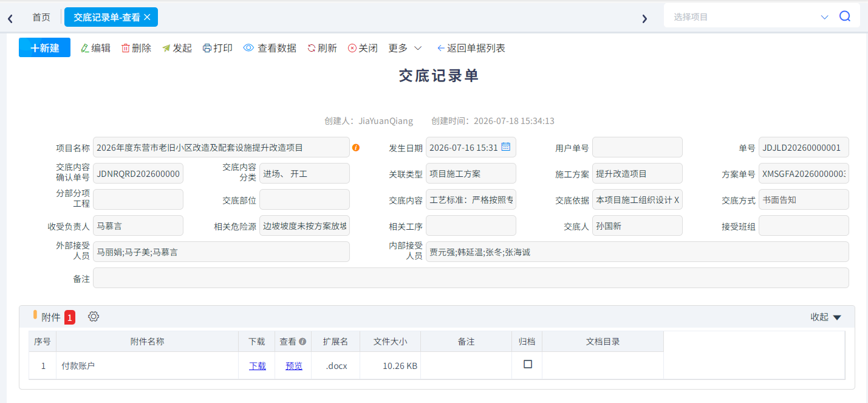Click the 交底人 field 孙国新

click(x=637, y=226)
